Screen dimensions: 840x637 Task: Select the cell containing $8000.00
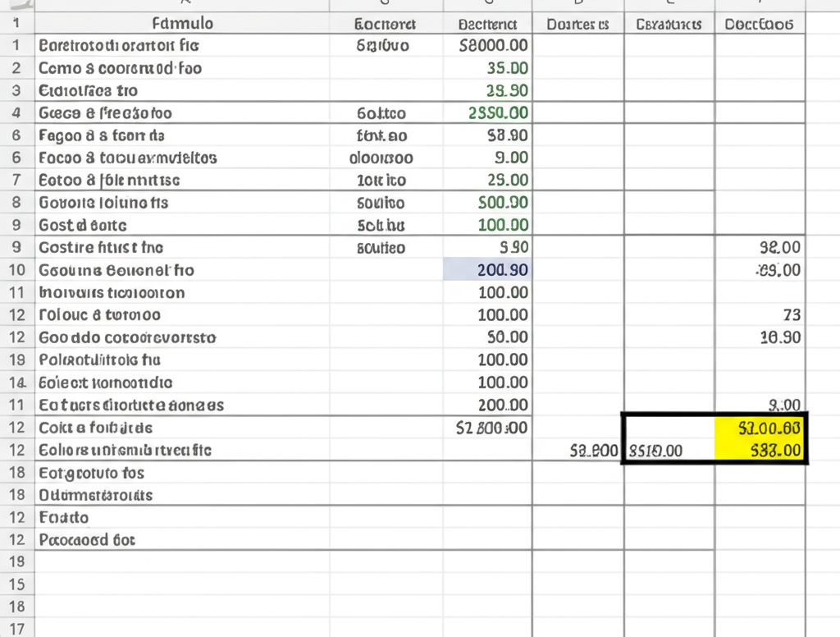[x=487, y=46]
